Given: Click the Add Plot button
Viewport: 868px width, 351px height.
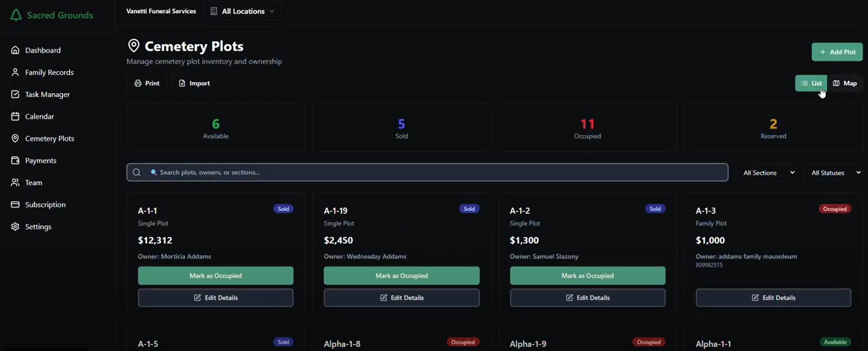Looking at the screenshot, I should coord(837,52).
